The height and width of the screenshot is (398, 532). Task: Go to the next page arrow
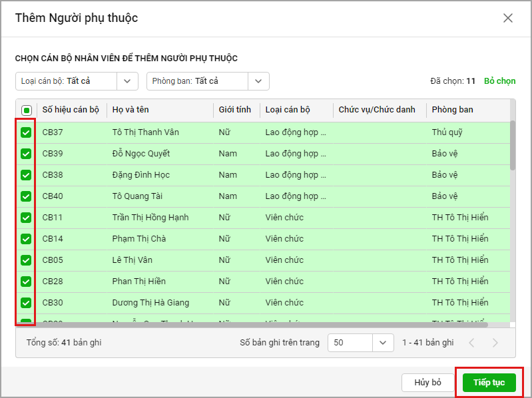pos(495,343)
